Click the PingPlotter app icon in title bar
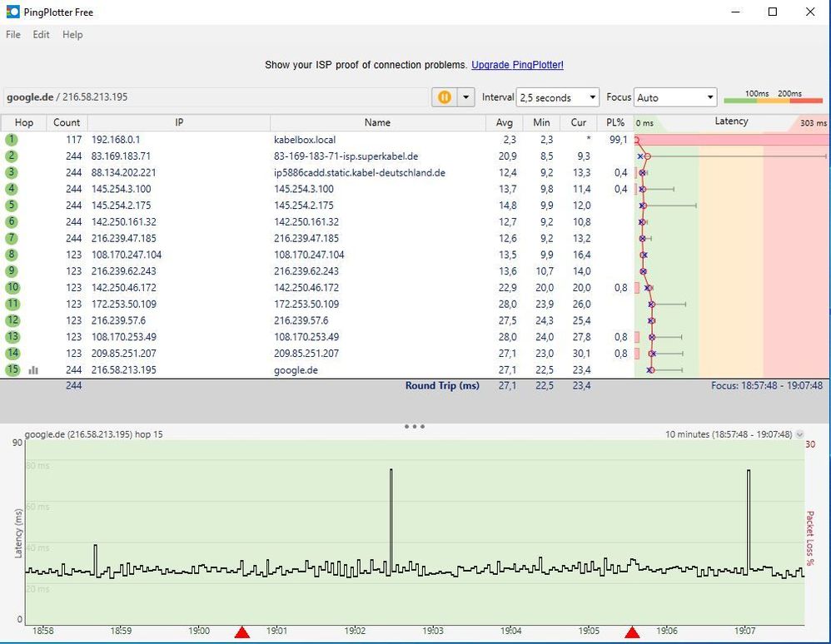 (x=12, y=12)
